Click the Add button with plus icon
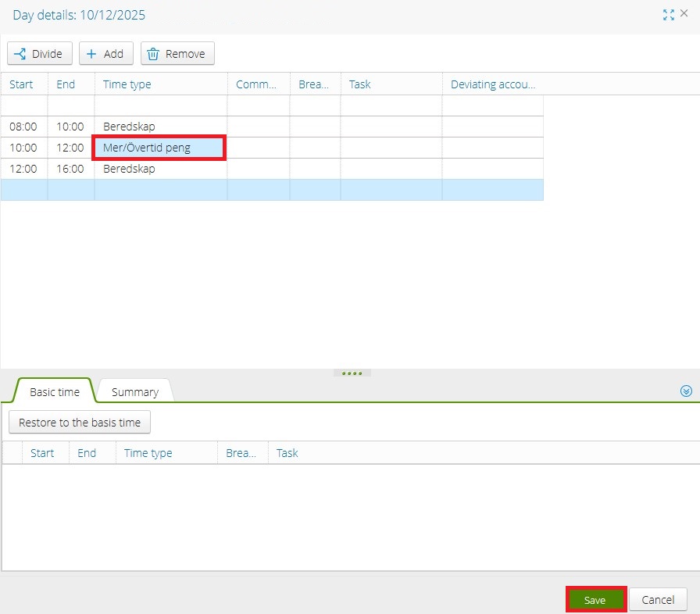Viewport: 700px width, 614px height. coord(105,54)
